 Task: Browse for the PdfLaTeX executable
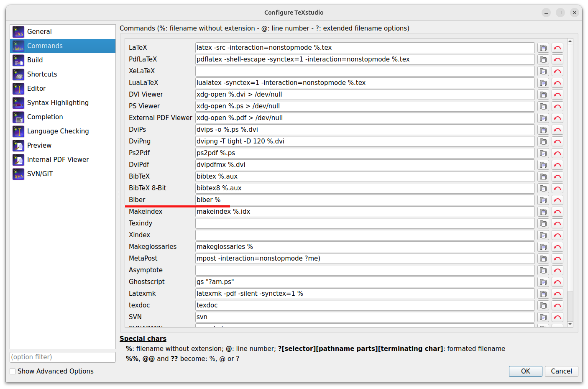pos(543,59)
